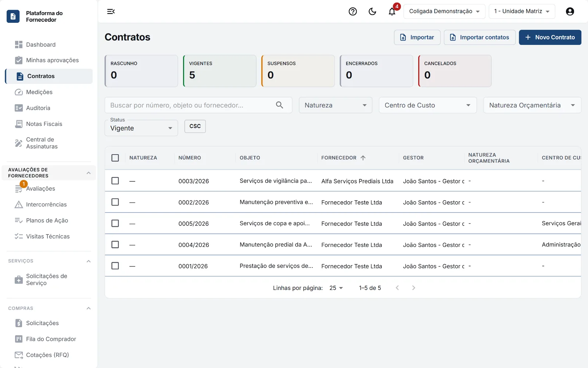Screen dimensions: 588x368
Task: Open Central de Assinaturas
Action: [x=49, y=143]
